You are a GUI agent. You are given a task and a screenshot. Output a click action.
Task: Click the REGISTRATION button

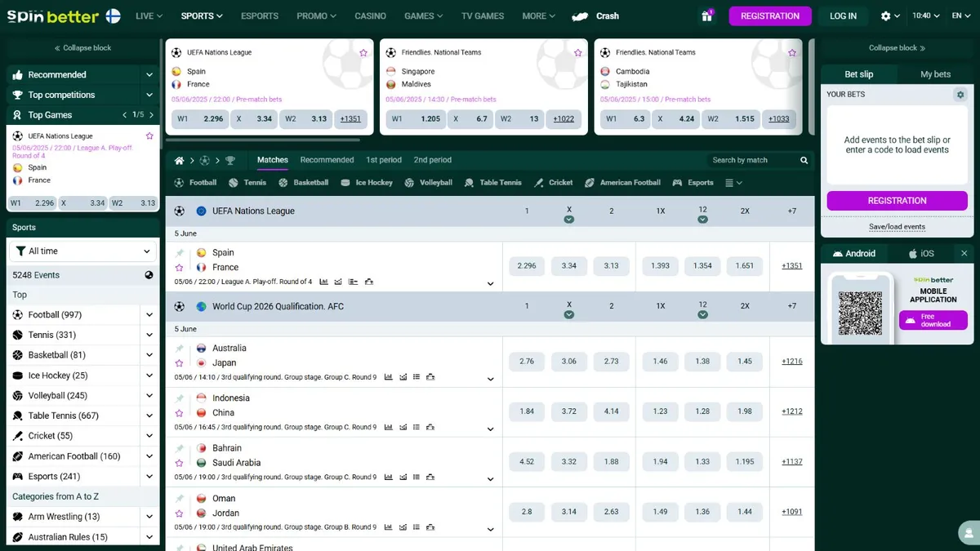point(770,16)
